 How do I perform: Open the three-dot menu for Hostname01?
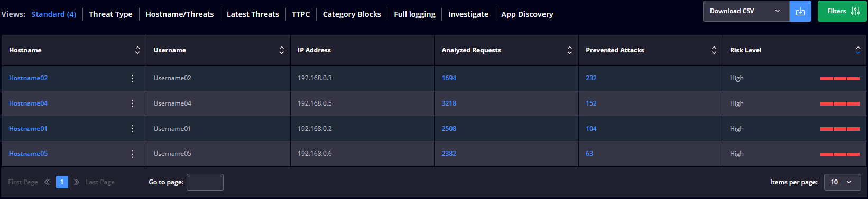pyautogui.click(x=132, y=129)
